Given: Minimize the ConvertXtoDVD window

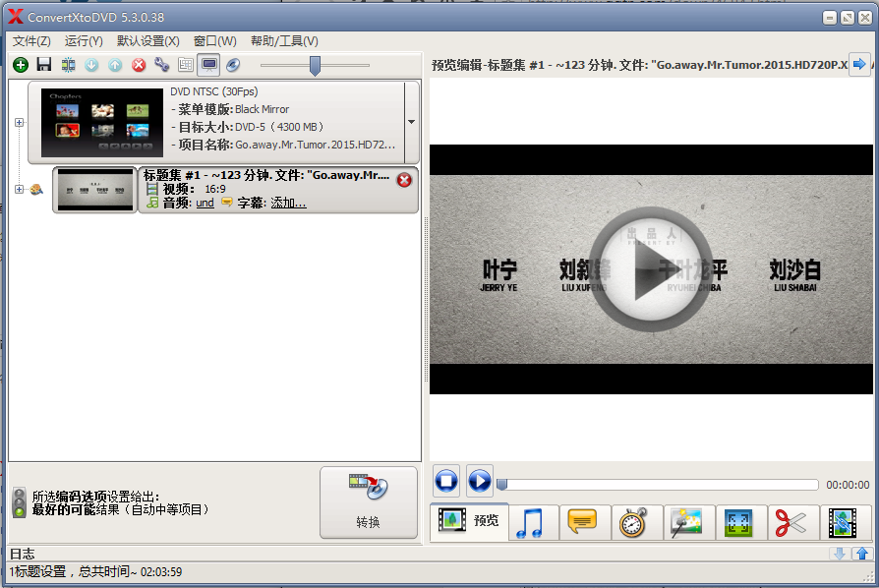Looking at the screenshot, I should click(830, 18).
